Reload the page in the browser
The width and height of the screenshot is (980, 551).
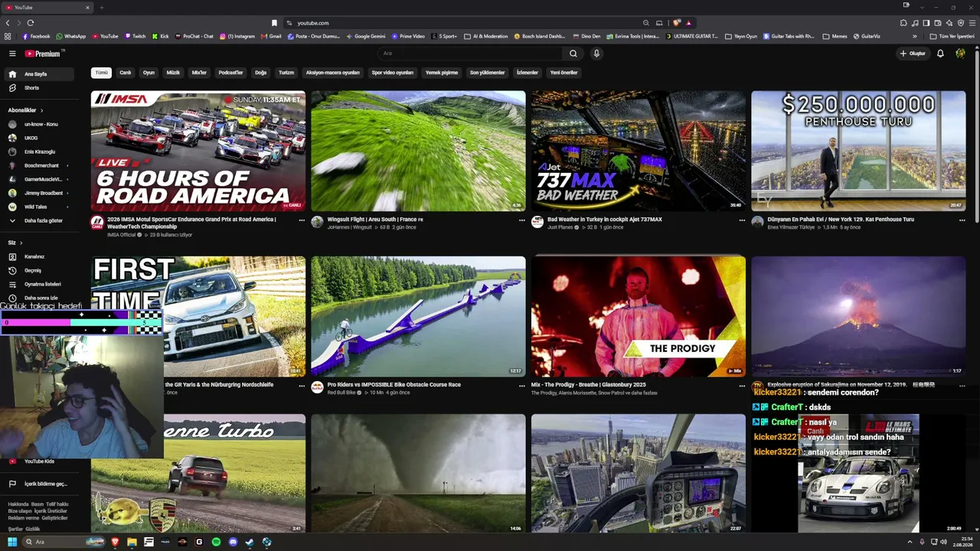click(x=30, y=23)
